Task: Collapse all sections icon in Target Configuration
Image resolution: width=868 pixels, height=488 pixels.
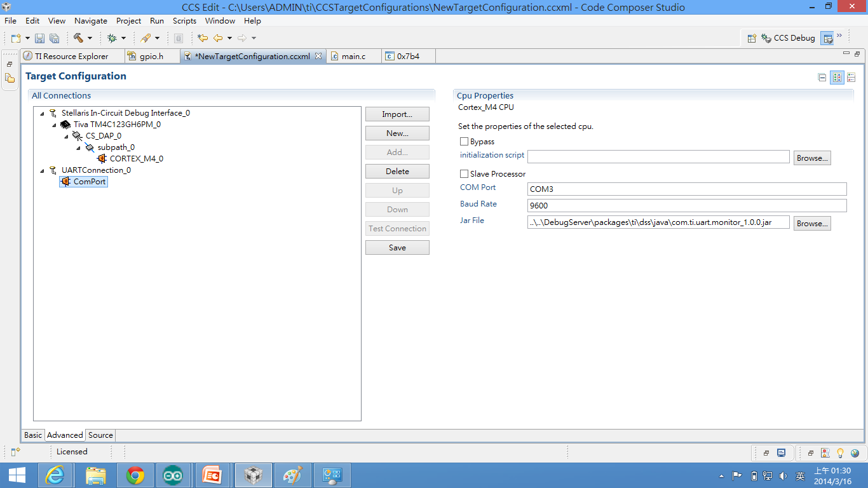Action: [822, 78]
